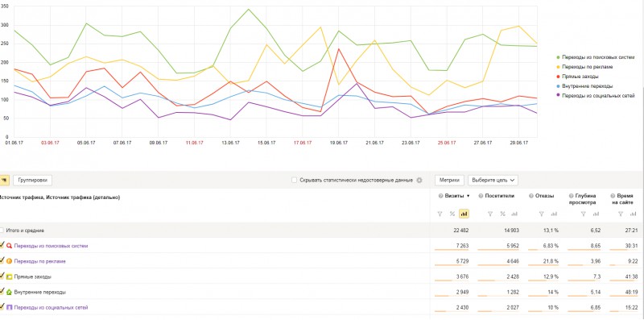
Task: Click the filter icon under Посетители
Action: [x=490, y=214]
